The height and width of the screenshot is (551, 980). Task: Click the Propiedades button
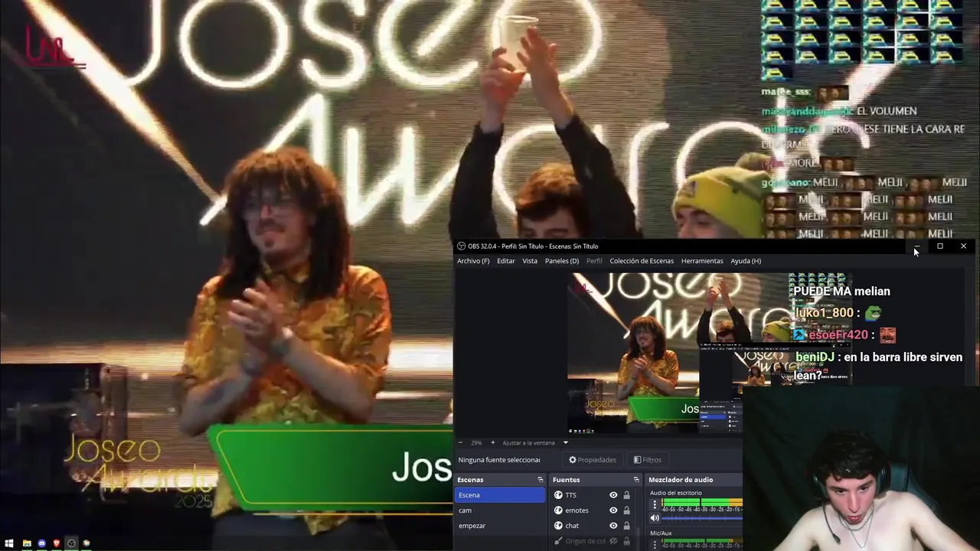593,460
